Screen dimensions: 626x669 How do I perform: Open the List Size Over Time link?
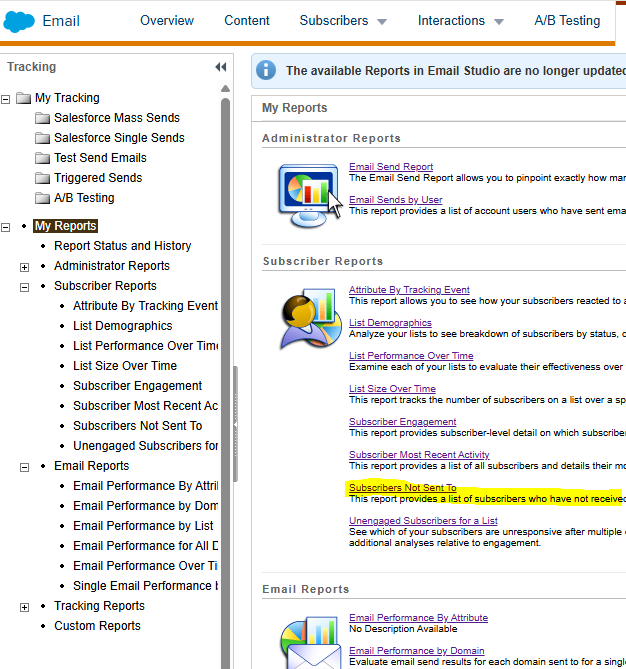coord(392,389)
